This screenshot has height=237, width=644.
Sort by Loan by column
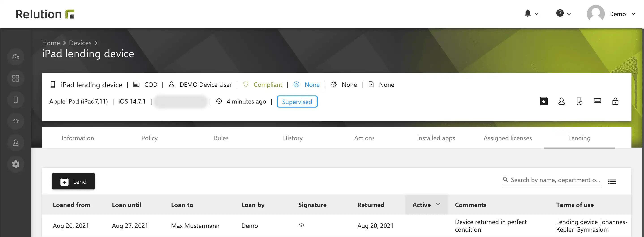(x=253, y=205)
